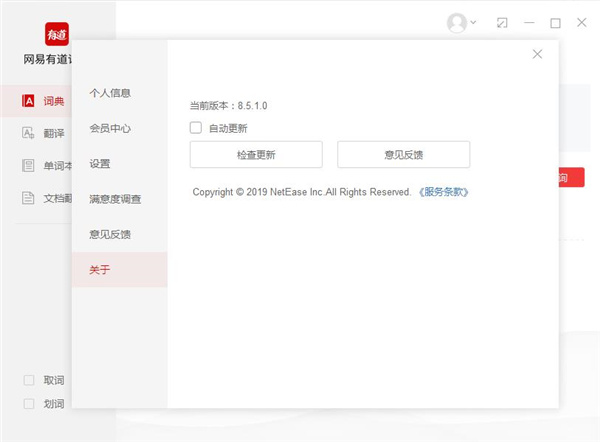
Task: Switch to mini window mode icon
Action: pyautogui.click(x=502, y=23)
